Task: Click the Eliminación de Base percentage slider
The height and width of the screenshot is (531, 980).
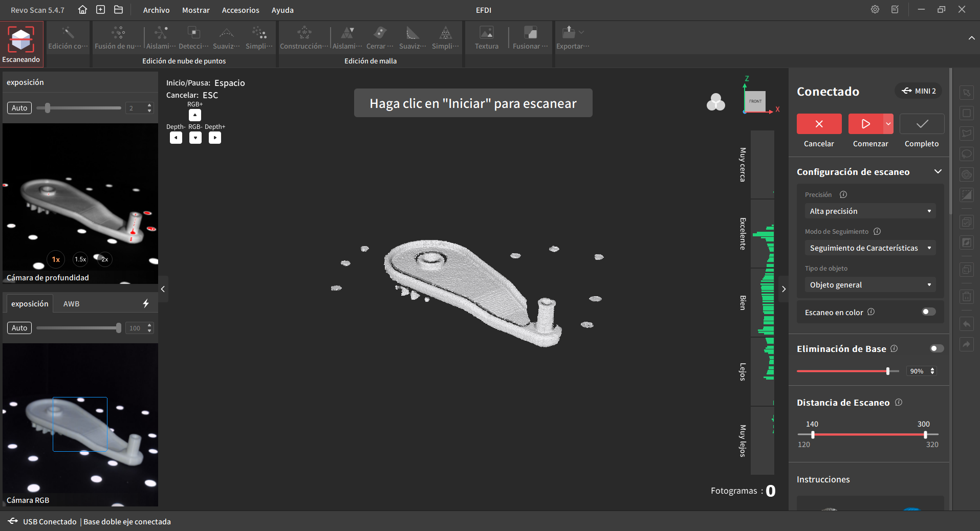Action: click(847, 371)
